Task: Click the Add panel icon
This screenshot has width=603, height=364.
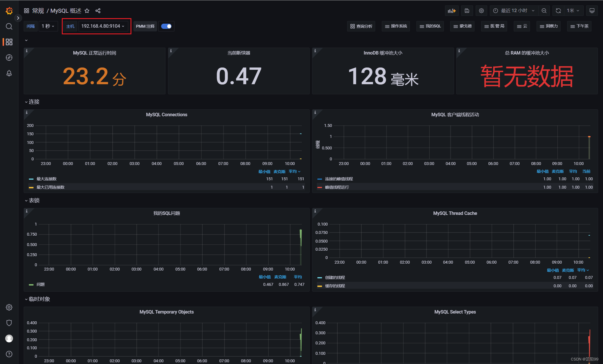Action: tap(452, 11)
